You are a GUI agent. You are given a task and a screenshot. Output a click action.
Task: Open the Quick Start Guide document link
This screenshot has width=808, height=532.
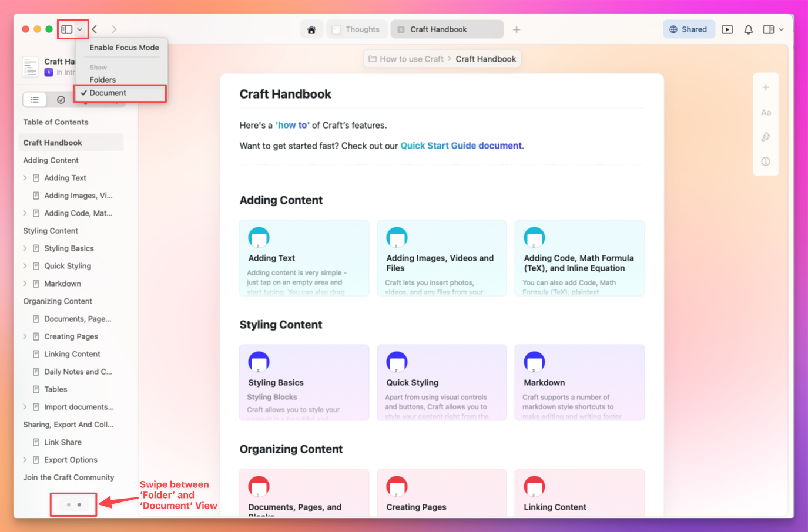tap(461, 146)
